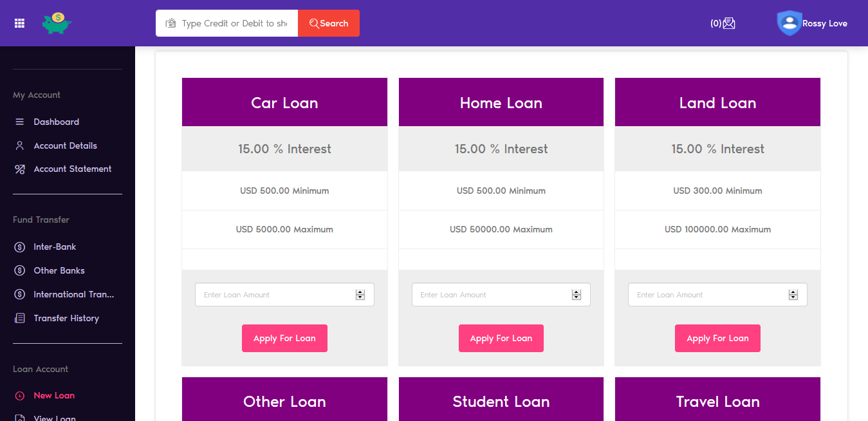Click the Transfer History icon
The height and width of the screenshot is (421, 868).
coord(20,318)
